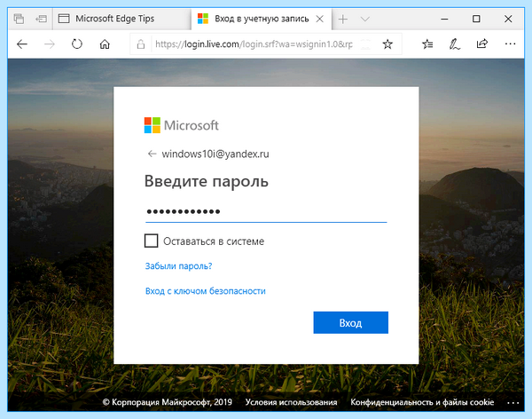The width and height of the screenshot is (532, 419).
Task: Open Конфиденциальность и файлы cookie link
Action: (x=422, y=402)
